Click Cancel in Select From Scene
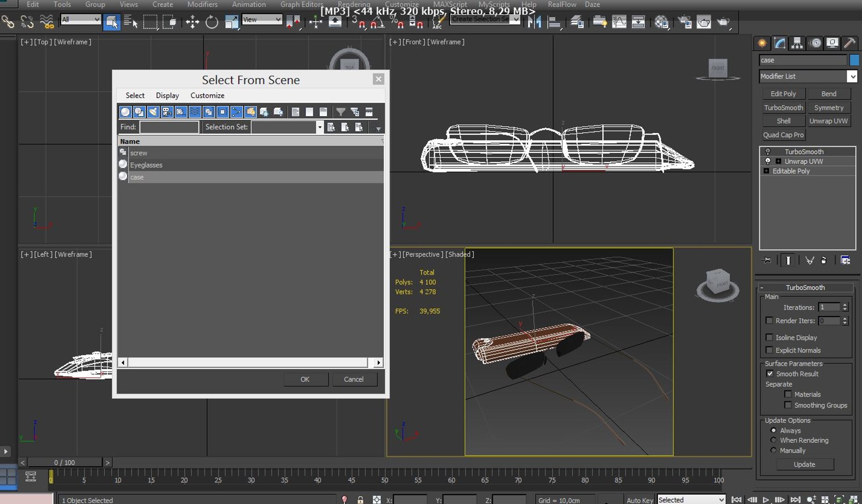862x504 pixels. pyautogui.click(x=353, y=379)
